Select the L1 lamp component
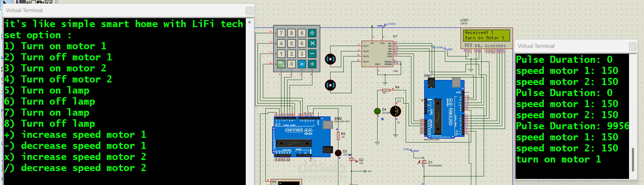 click(395, 112)
